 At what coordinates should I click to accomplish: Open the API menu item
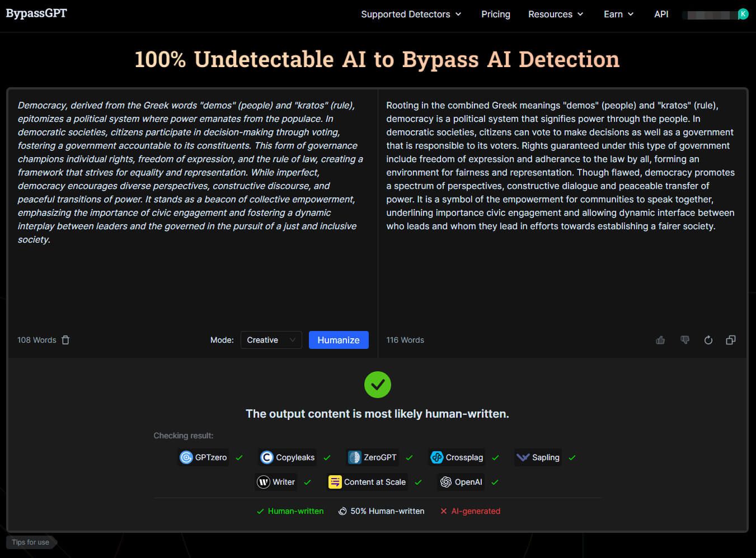coord(661,14)
